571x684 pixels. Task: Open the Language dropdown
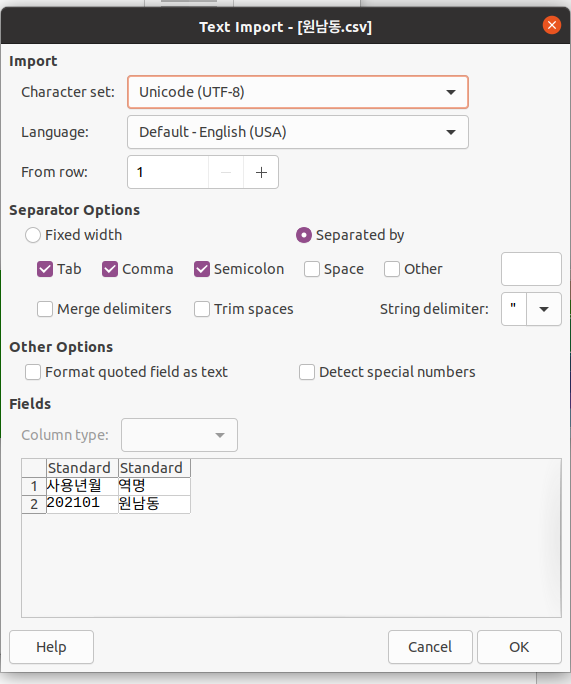[298, 132]
